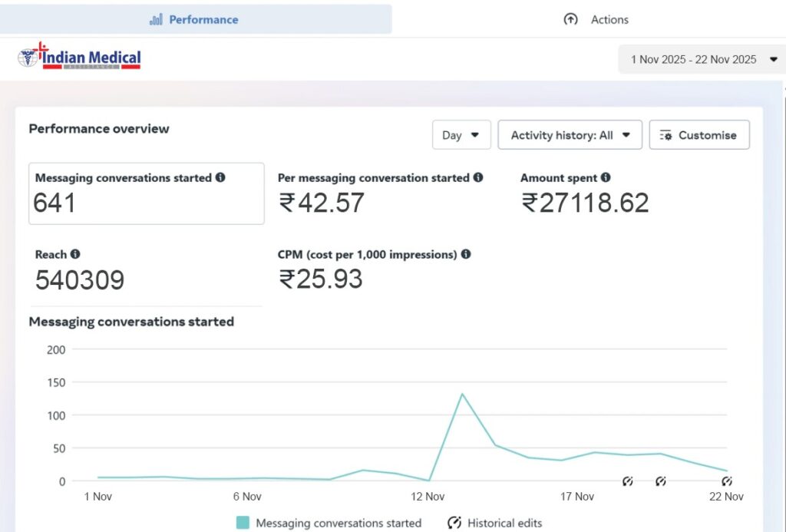This screenshot has height=532, width=786.
Task: Toggle the Historical edits legend item
Action: pos(495,523)
